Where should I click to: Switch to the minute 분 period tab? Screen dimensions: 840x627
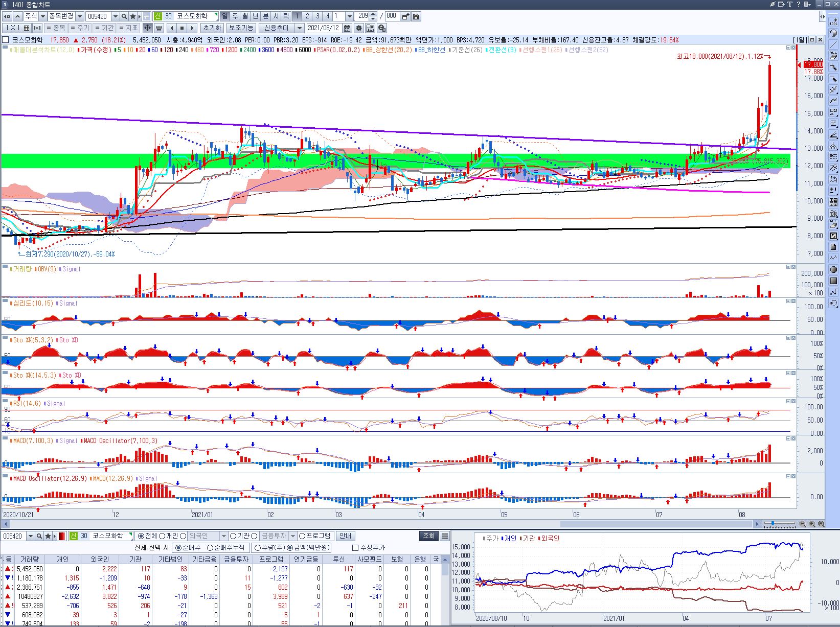[266, 16]
